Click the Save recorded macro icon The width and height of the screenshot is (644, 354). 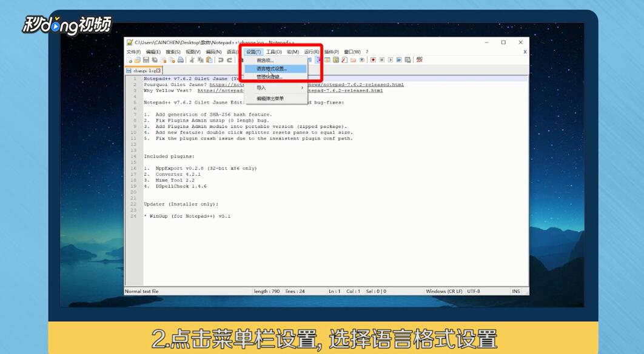click(408, 60)
